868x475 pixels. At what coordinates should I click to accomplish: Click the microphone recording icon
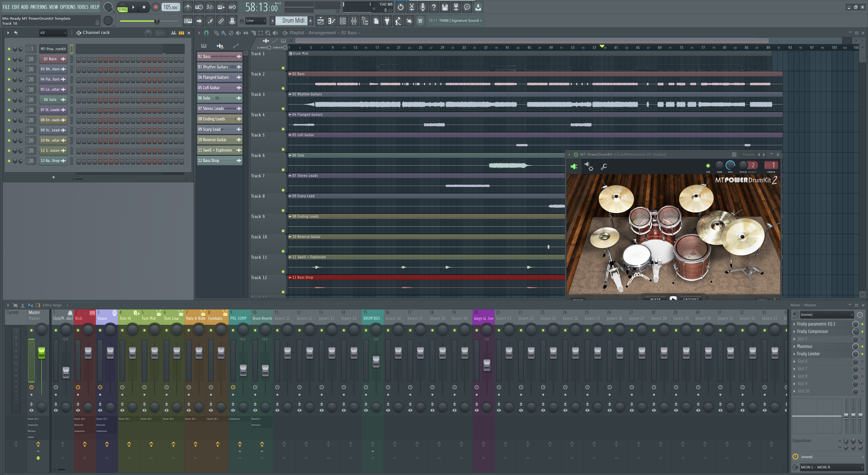422,7
